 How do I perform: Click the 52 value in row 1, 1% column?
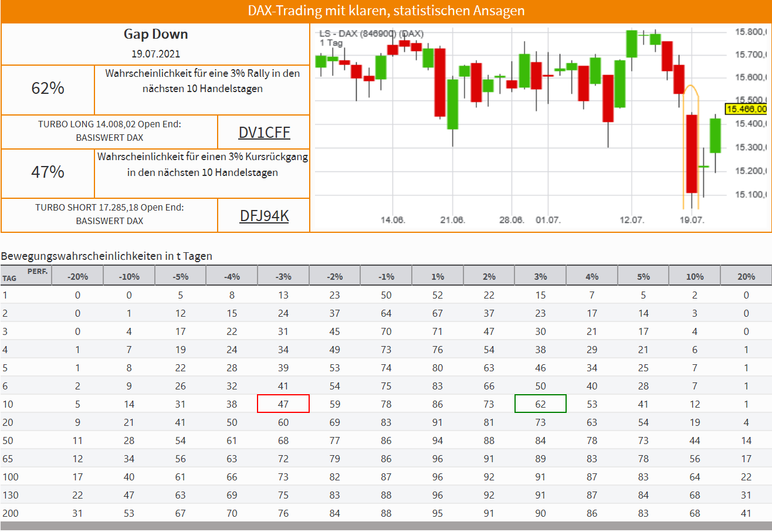pos(438,295)
